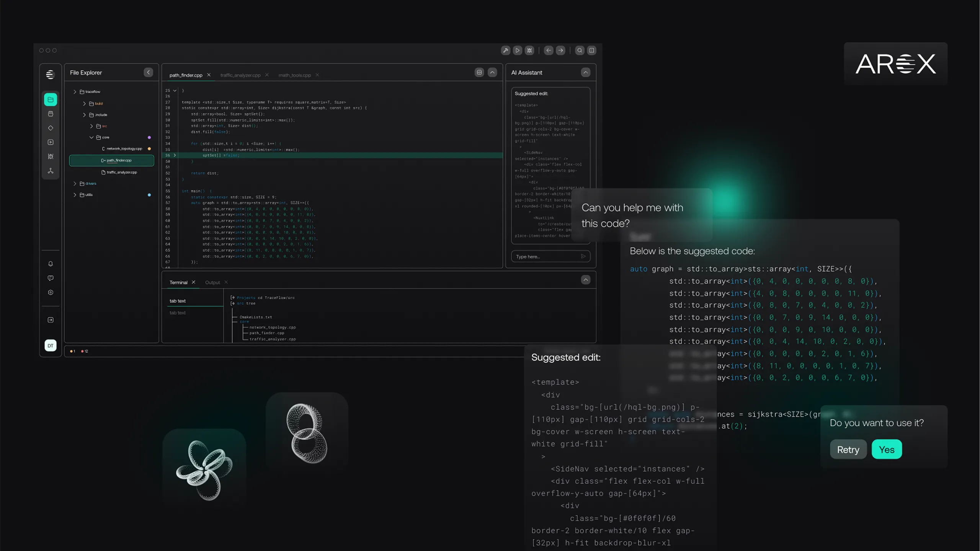Select the File Explorer icon in the sidebar
The height and width of the screenshot is (551, 980).
coord(51,99)
